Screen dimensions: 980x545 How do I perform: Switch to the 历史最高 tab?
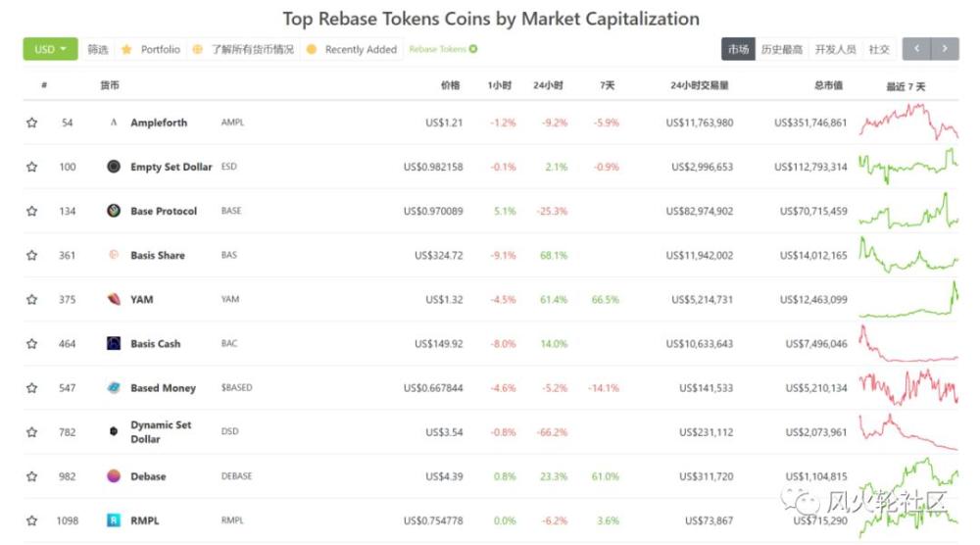click(x=781, y=49)
